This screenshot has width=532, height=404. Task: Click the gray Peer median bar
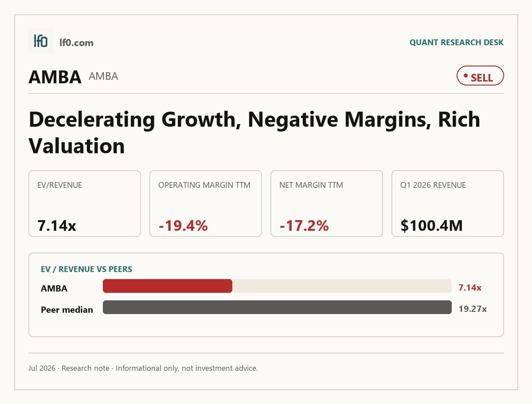[277, 307]
